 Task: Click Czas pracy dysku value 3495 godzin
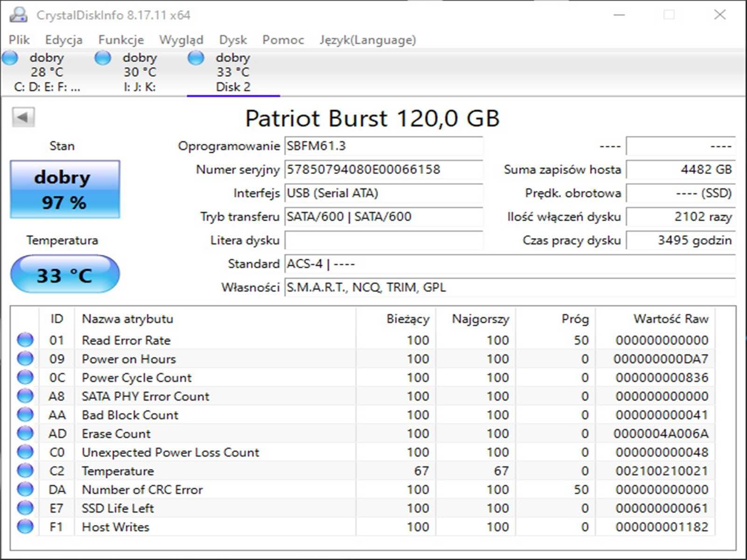681,240
